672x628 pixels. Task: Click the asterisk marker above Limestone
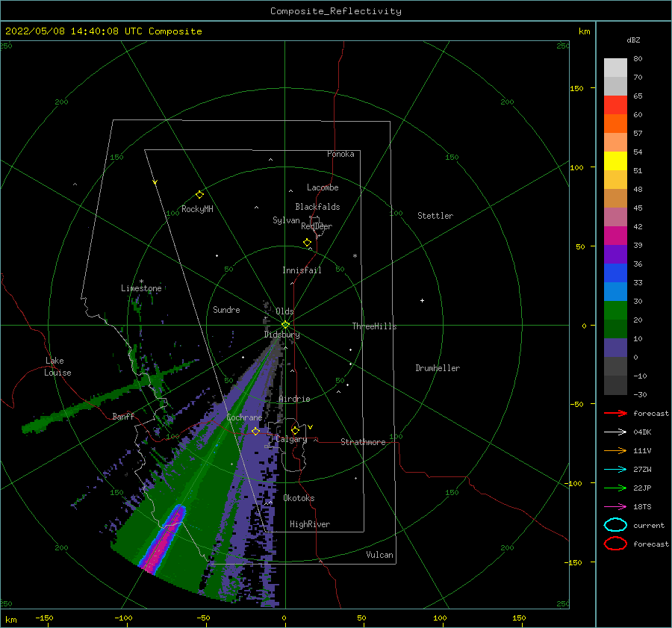[x=141, y=282]
